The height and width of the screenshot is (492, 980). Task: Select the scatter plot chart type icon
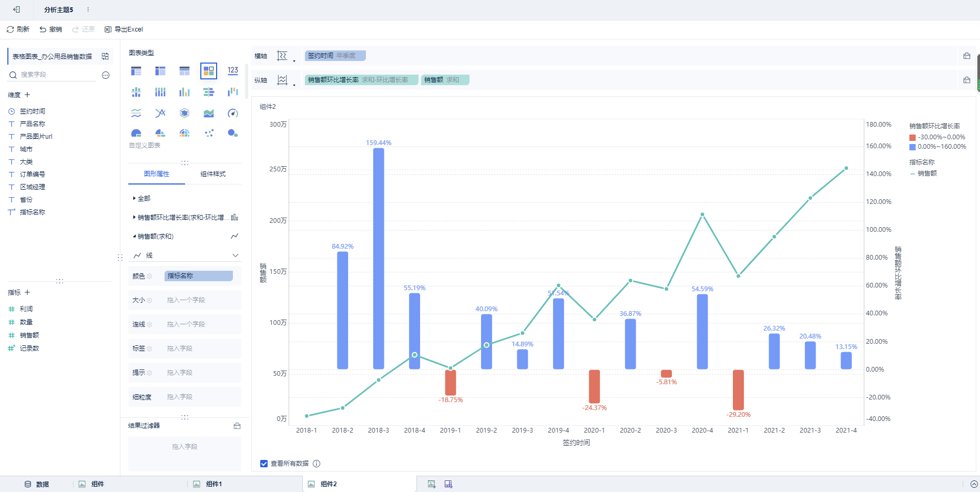pyautogui.click(x=209, y=133)
